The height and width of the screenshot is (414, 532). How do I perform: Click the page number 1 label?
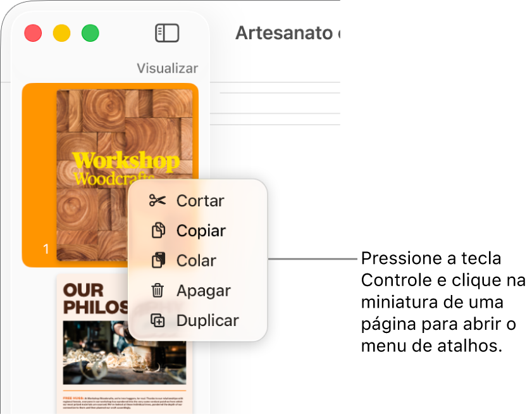point(46,249)
